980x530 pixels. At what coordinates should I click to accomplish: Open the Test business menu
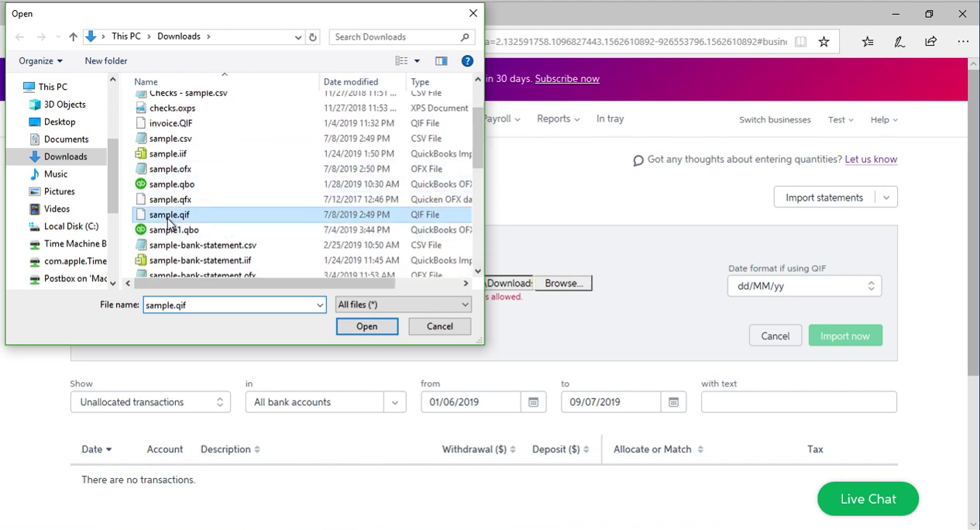(841, 120)
